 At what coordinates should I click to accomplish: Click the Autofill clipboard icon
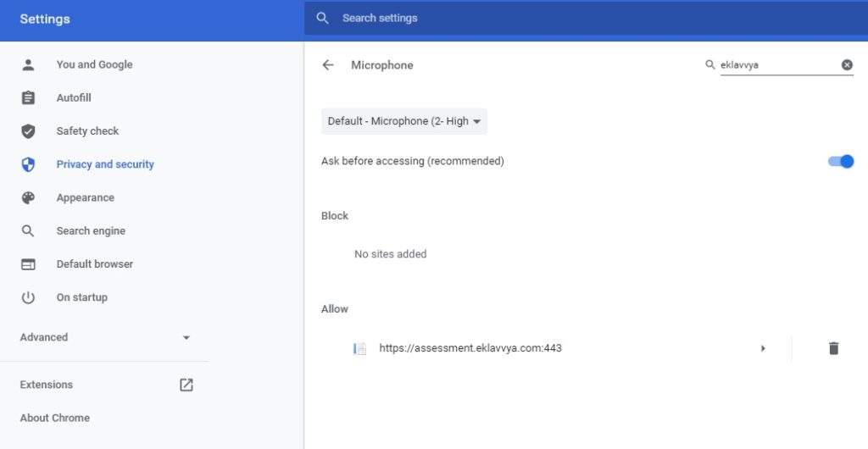pos(28,98)
